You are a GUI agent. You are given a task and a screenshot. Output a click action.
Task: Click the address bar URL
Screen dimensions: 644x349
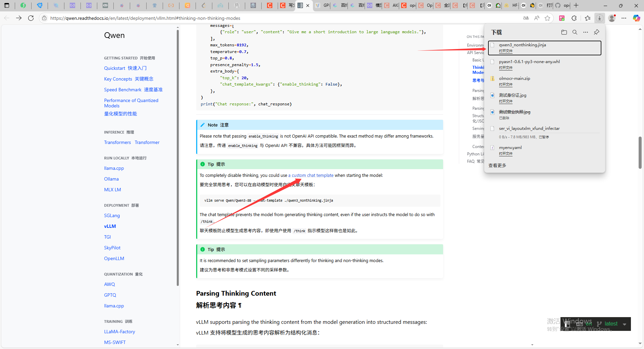[145, 18]
